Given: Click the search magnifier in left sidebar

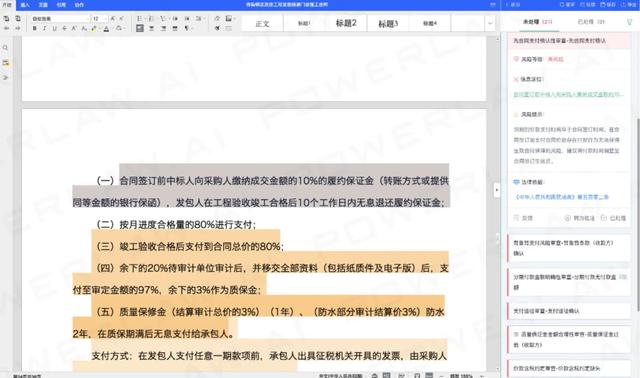Looking at the screenshot, I should (5, 48).
